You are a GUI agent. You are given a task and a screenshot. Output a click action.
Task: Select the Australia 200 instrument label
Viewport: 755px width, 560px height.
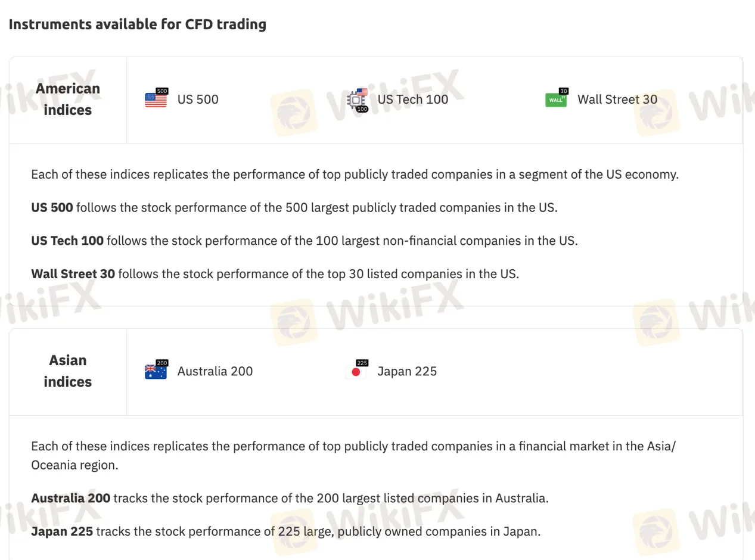click(215, 371)
